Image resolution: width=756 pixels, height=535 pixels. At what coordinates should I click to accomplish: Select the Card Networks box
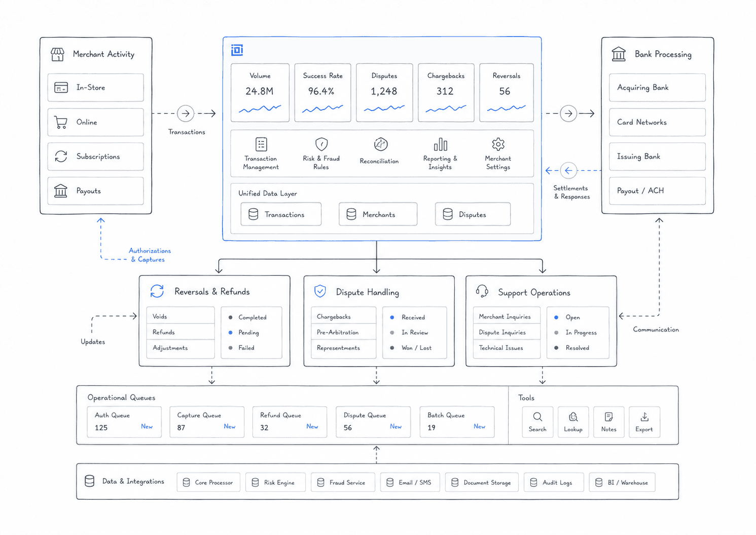pyautogui.click(x=657, y=122)
